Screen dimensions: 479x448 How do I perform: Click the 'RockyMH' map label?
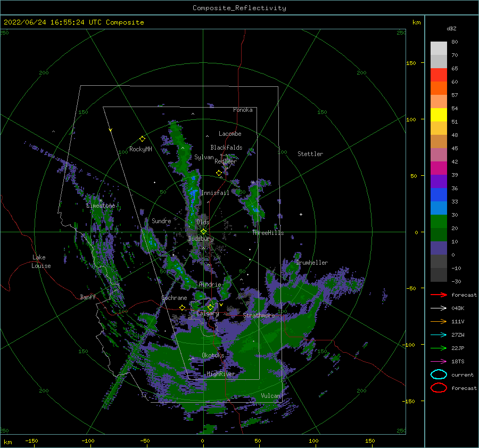pos(141,149)
